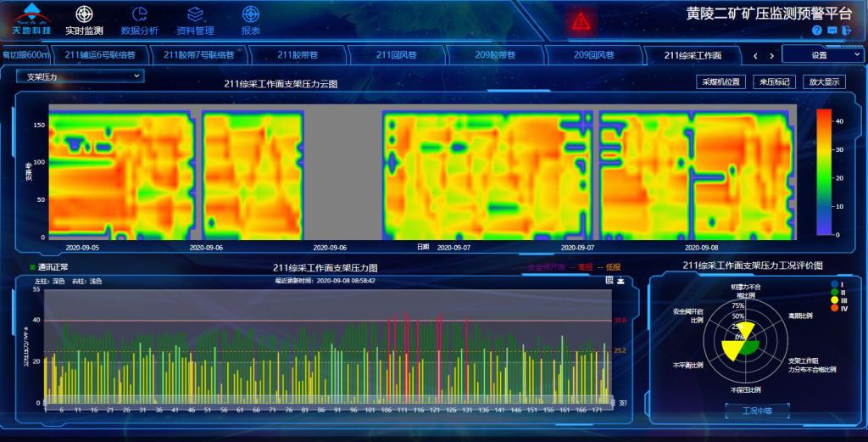
Task: Open the message chat icon in header
Action: coord(832,31)
